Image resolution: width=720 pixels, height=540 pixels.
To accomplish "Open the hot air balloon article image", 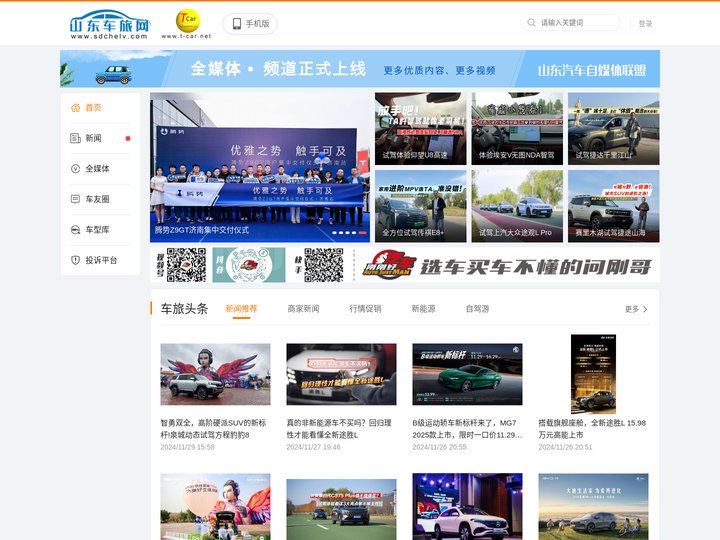I will tap(215, 506).
